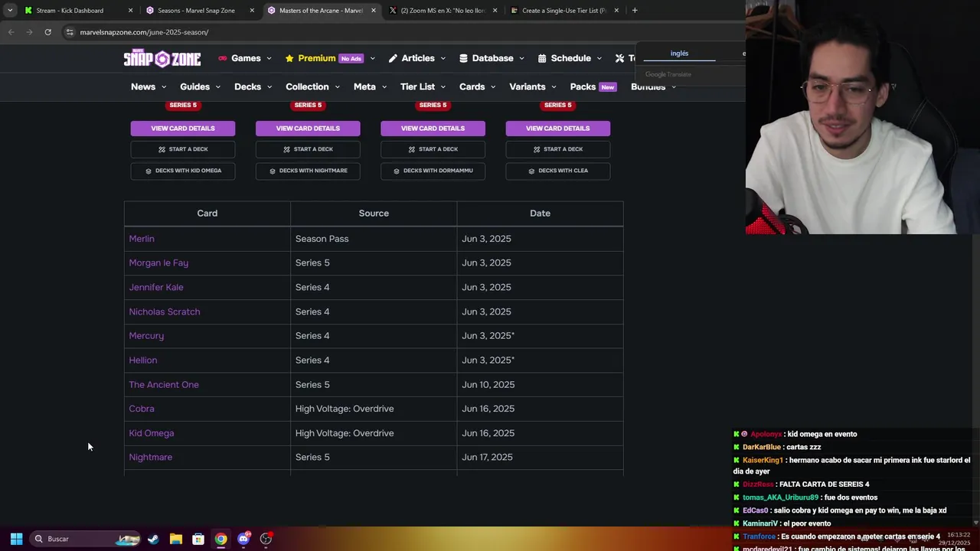
Task: Open the Cobra card link
Action: [x=142, y=409]
